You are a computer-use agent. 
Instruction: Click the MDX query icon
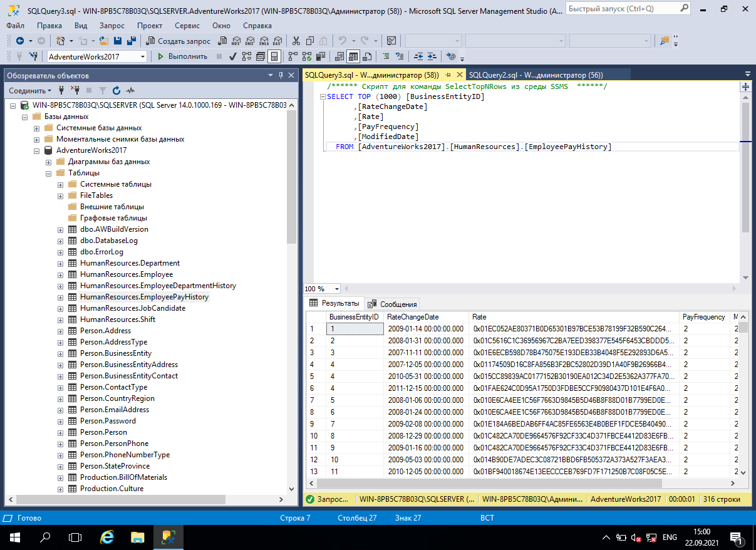pyautogui.click(x=236, y=41)
